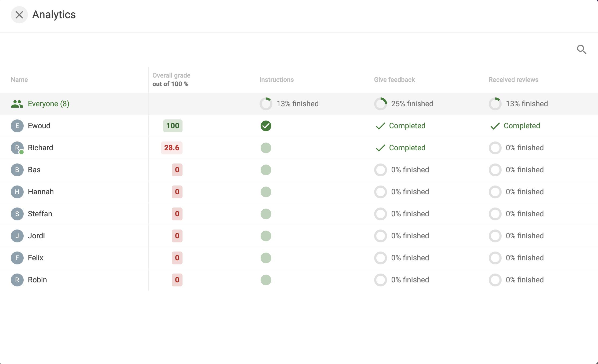Viewport: 598px width, 364px height.
Task: Open Felix's Give feedback 0% finished
Action: pos(402,258)
